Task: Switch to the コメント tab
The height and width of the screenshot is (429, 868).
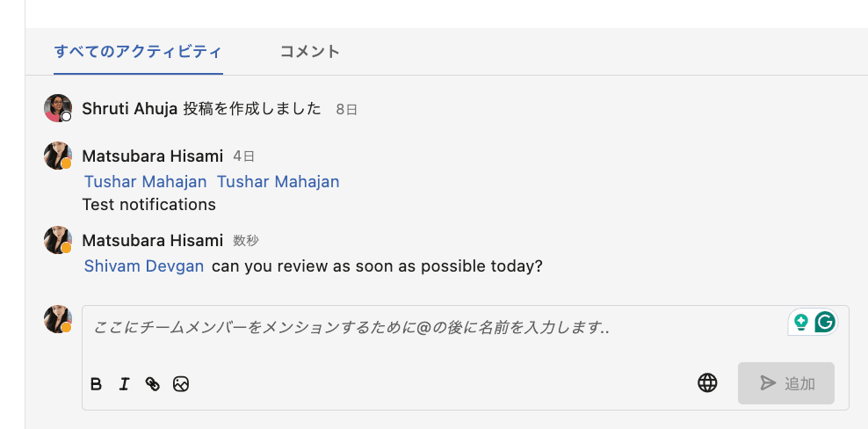Action: (x=309, y=51)
